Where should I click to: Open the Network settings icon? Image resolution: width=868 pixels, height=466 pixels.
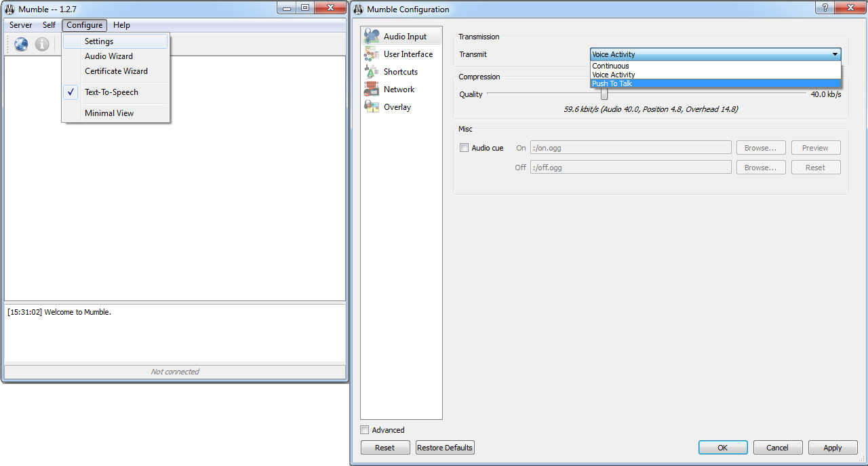372,90
